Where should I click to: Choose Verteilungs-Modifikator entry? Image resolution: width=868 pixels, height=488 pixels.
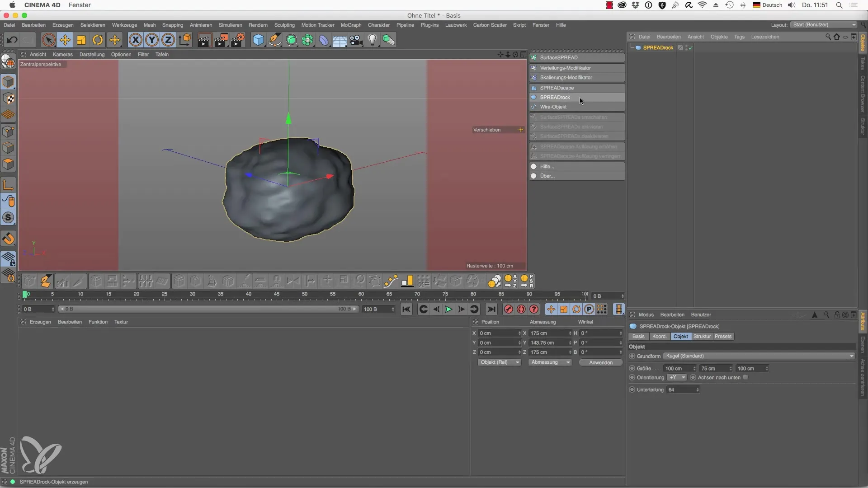tap(577, 68)
